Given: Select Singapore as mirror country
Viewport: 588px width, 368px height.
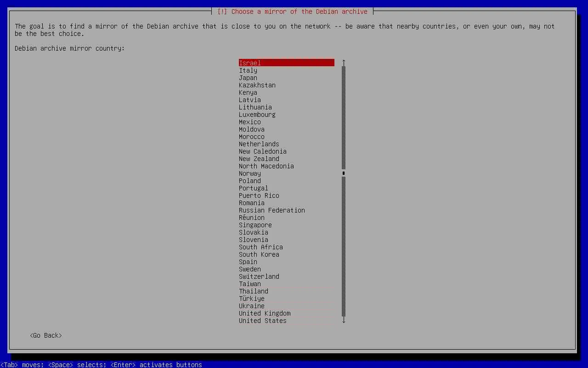Looking at the screenshot, I should coord(287,224).
